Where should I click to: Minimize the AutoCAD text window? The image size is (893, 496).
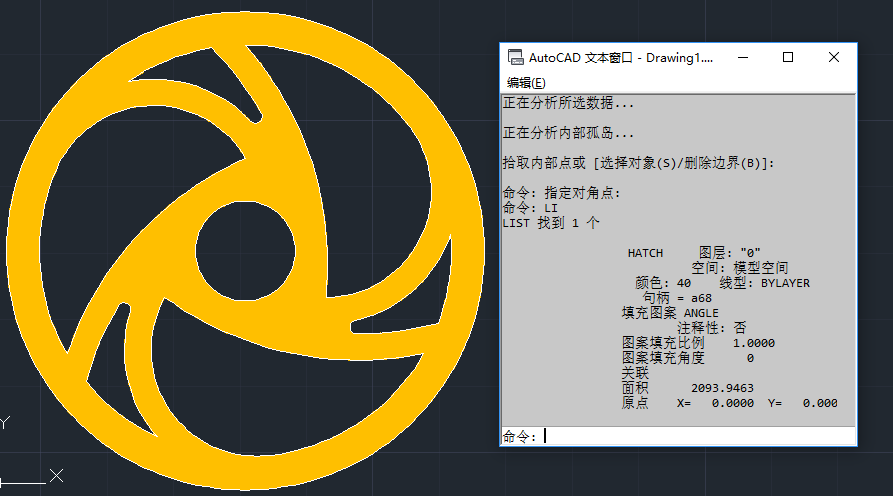(x=742, y=58)
